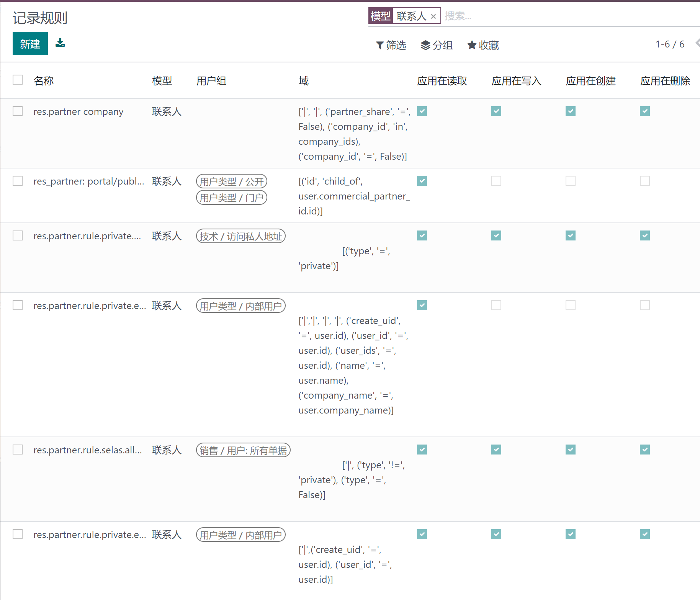Screen dimensions: 700x600
Task: Click the 名称 column header to sort
Action: [x=44, y=80]
